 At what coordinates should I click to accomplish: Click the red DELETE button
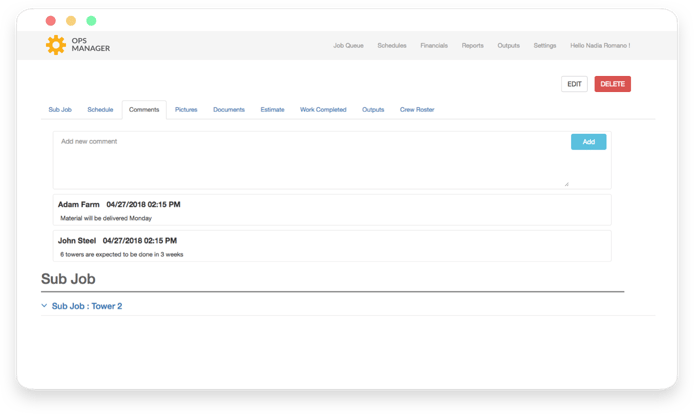click(612, 84)
